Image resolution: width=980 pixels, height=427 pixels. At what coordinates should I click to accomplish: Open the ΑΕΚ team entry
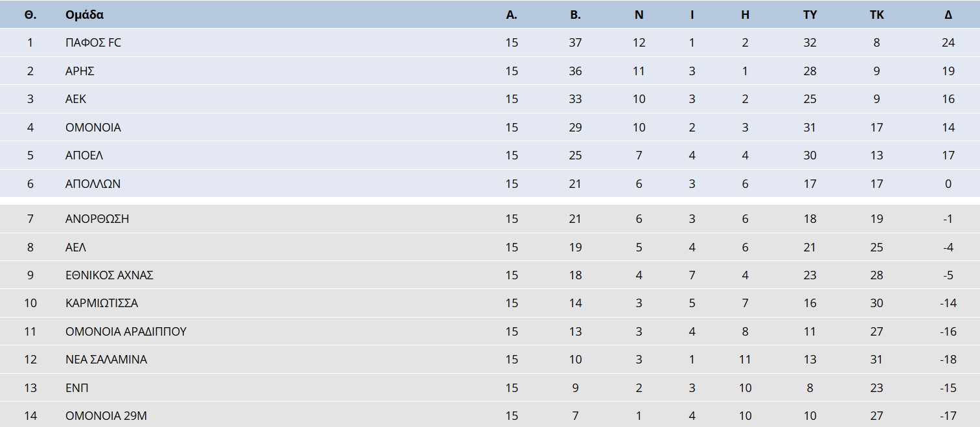(x=76, y=99)
